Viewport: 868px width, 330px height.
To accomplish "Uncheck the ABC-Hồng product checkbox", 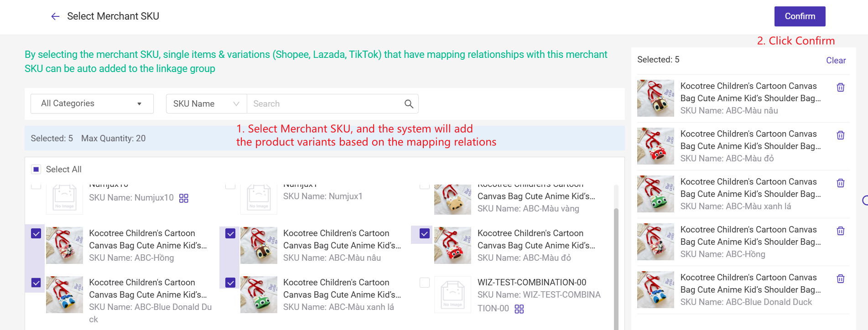I will (x=36, y=234).
